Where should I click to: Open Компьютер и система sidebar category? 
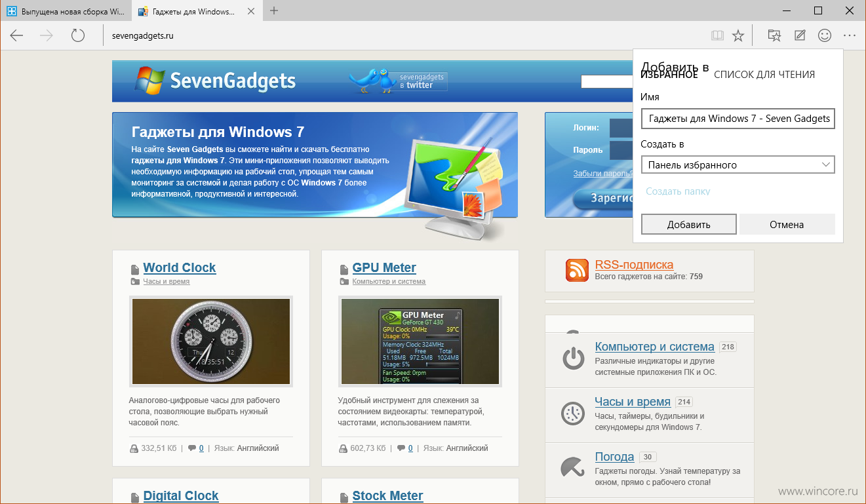coord(655,347)
